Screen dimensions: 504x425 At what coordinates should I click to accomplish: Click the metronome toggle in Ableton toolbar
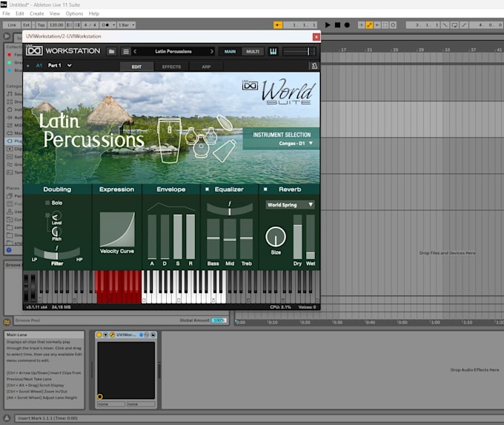[105, 24]
